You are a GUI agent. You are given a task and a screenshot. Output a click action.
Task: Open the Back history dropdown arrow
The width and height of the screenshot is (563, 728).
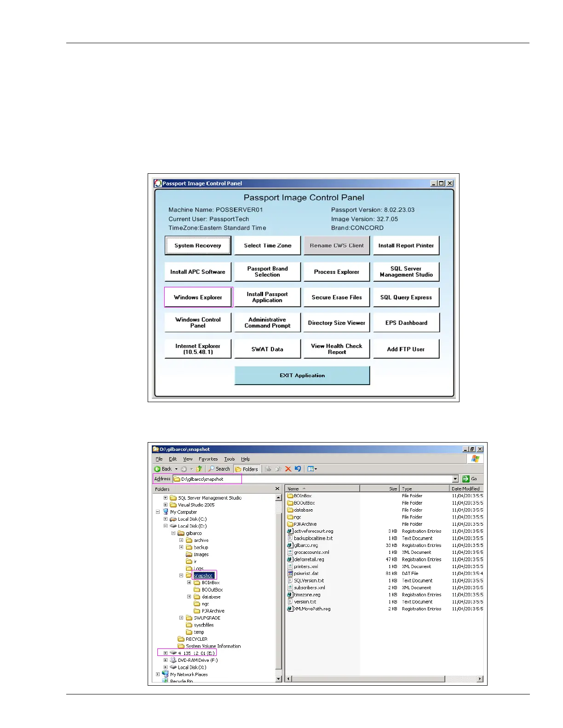pyautogui.click(x=176, y=469)
